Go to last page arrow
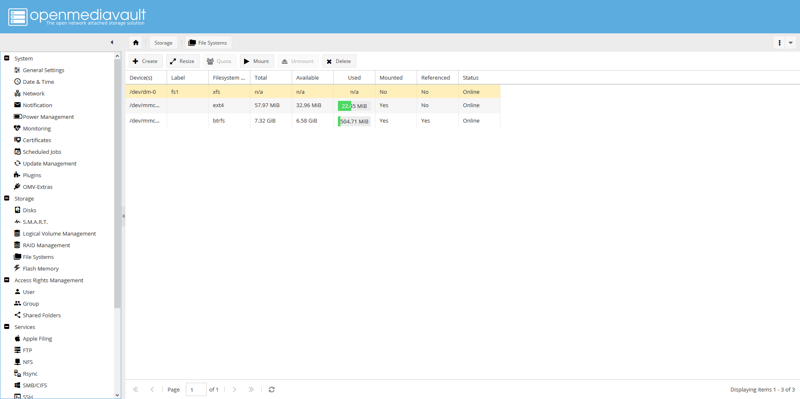Image resolution: width=800 pixels, height=399 pixels. (251, 389)
